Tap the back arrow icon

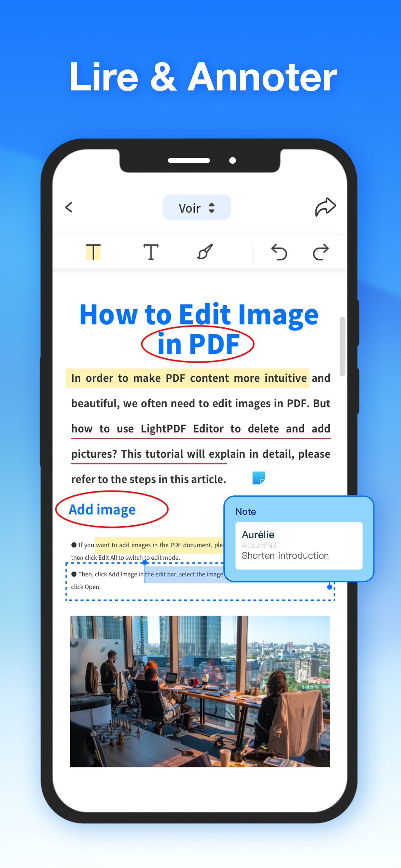[69, 207]
